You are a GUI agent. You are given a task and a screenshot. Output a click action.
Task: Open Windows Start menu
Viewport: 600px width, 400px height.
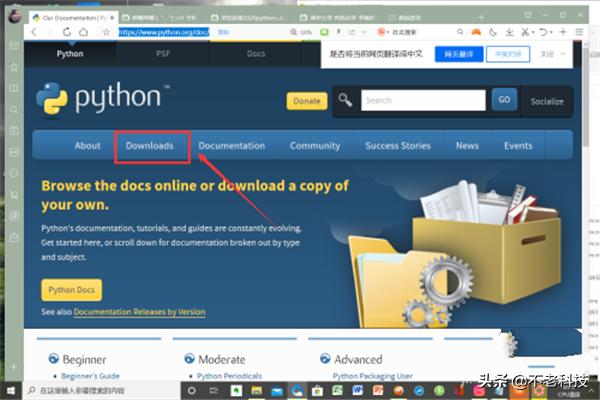(x=11, y=391)
